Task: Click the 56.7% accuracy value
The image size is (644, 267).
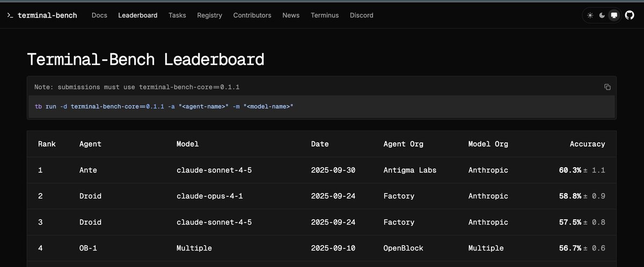Action: point(570,248)
